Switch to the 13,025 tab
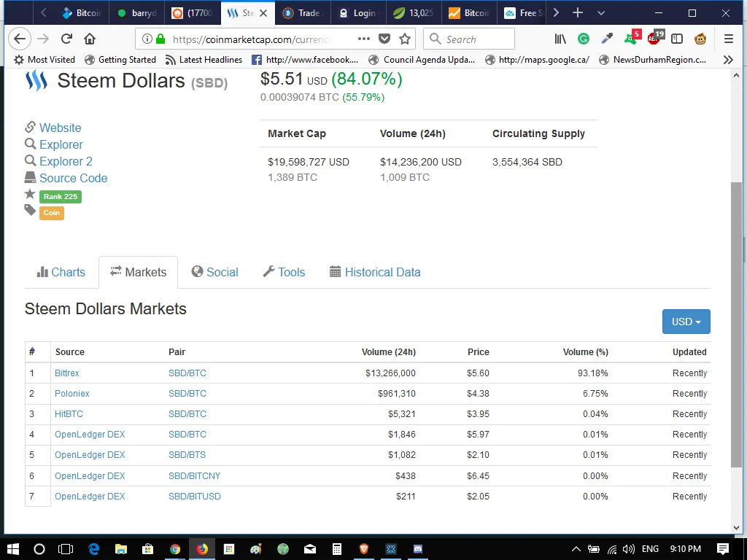 [x=414, y=13]
